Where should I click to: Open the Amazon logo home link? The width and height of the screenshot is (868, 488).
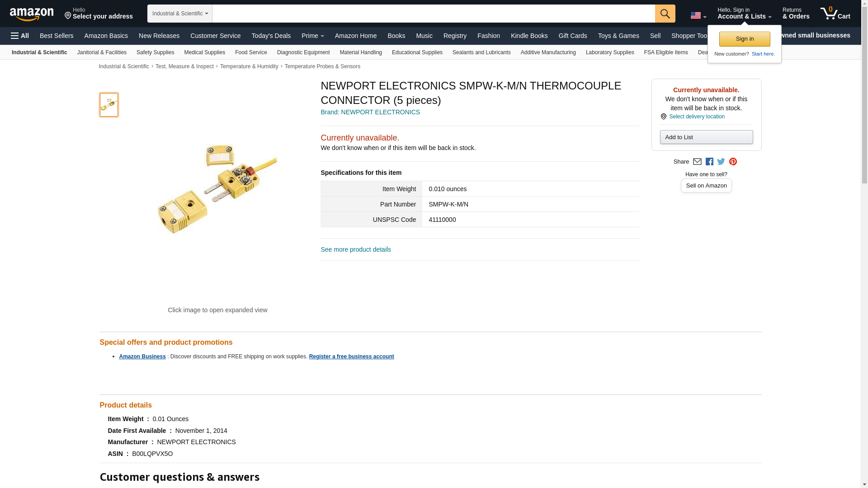coord(32,14)
